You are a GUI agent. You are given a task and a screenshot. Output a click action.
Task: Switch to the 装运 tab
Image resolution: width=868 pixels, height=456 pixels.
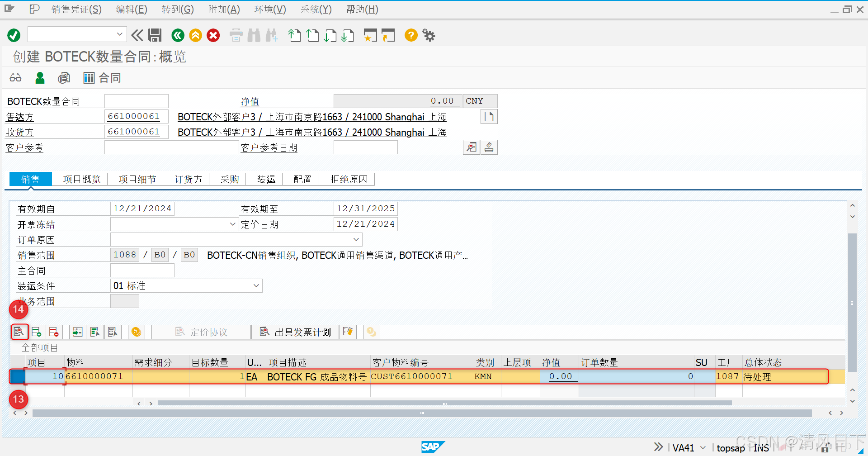coord(265,179)
